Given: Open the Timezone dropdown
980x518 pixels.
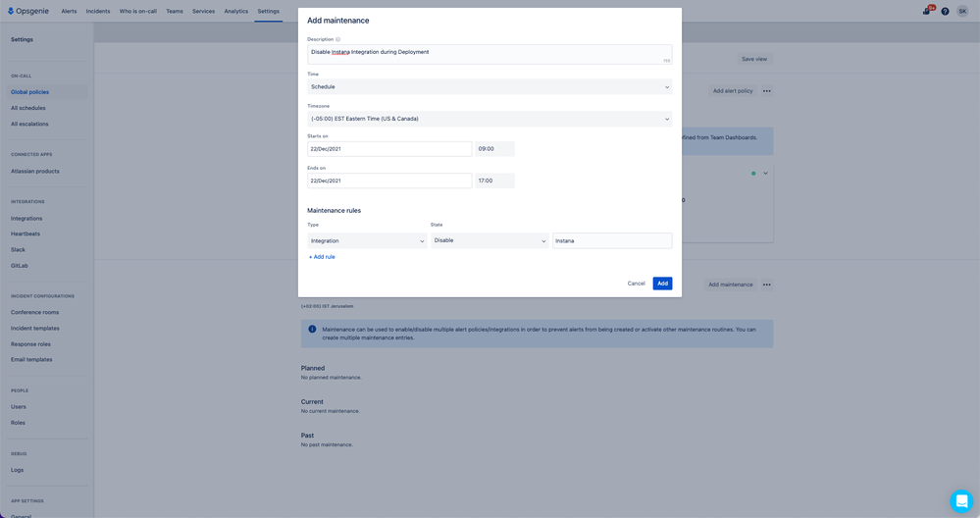Looking at the screenshot, I should [490, 119].
